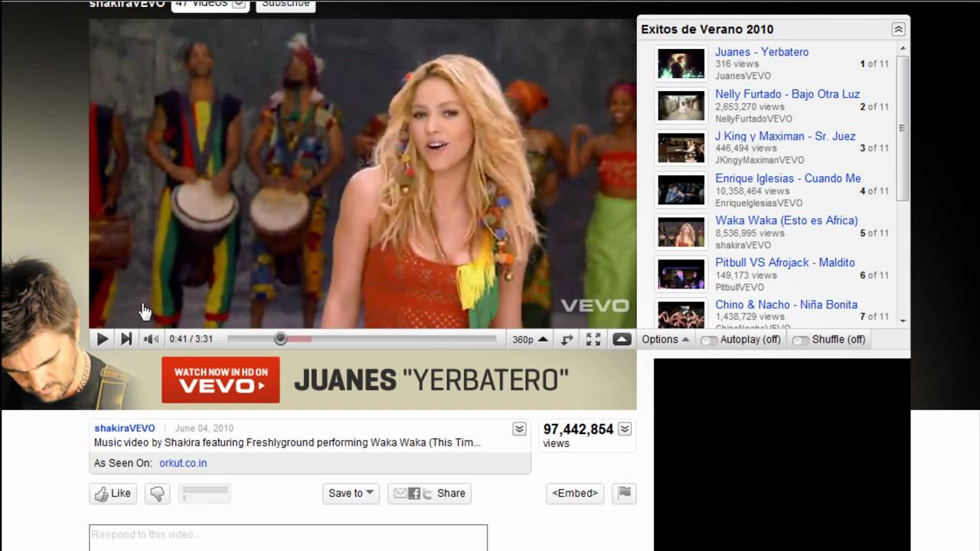Click the 0:41 / 3:31 time display

tap(191, 339)
